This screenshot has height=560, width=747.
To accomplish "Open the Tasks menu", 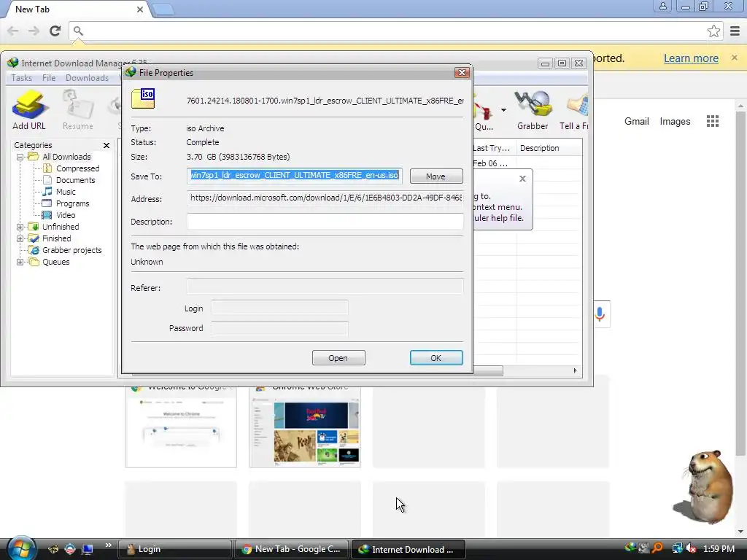I will [x=21, y=77].
